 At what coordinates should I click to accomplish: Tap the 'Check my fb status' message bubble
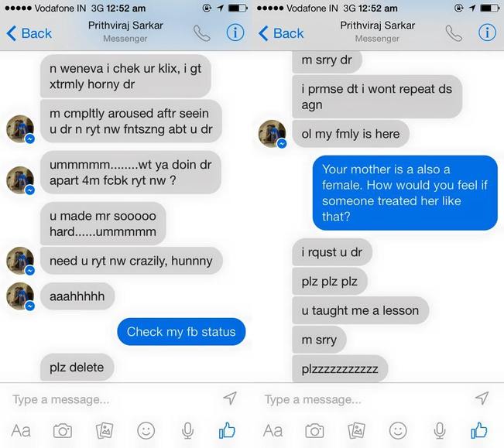pyautogui.click(x=181, y=331)
